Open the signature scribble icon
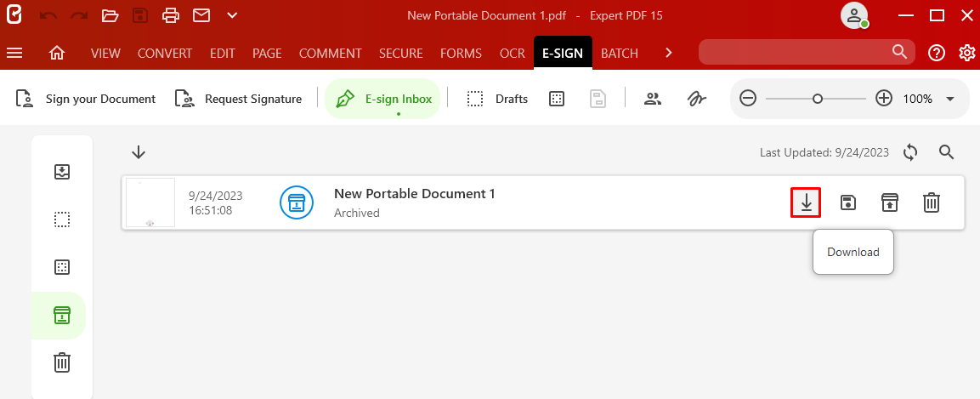The width and height of the screenshot is (980, 399). [x=696, y=99]
